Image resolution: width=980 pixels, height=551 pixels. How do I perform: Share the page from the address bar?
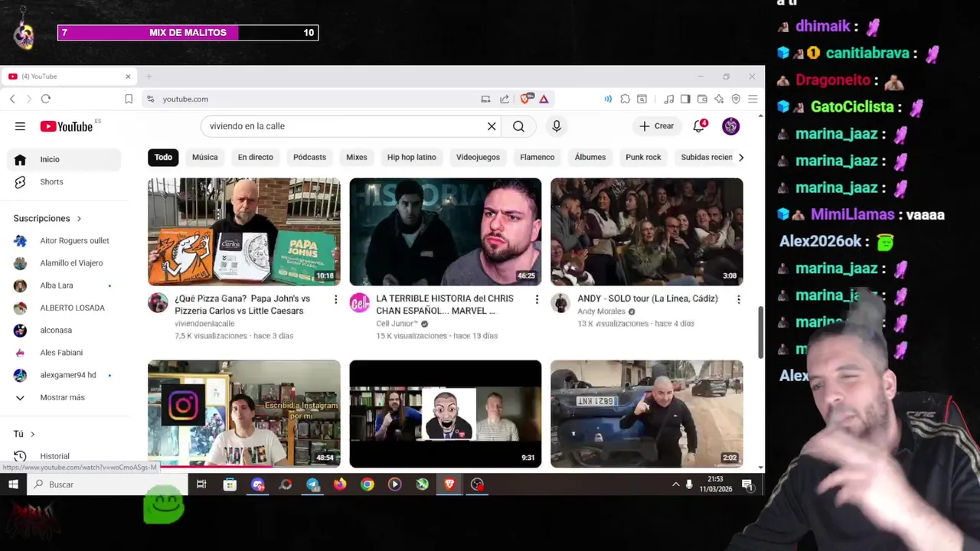coord(505,99)
